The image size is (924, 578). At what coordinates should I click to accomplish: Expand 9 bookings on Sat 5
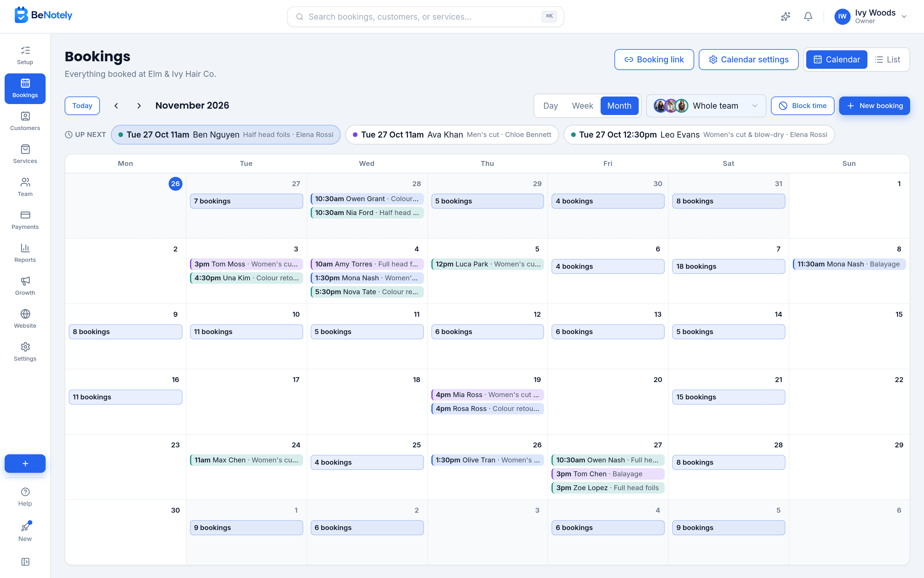click(728, 528)
